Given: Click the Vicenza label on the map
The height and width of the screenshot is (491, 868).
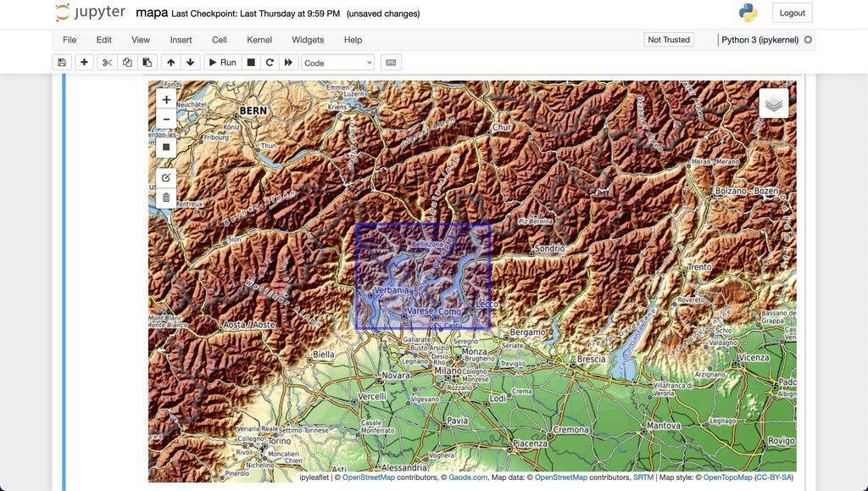Looking at the screenshot, I should (x=753, y=358).
